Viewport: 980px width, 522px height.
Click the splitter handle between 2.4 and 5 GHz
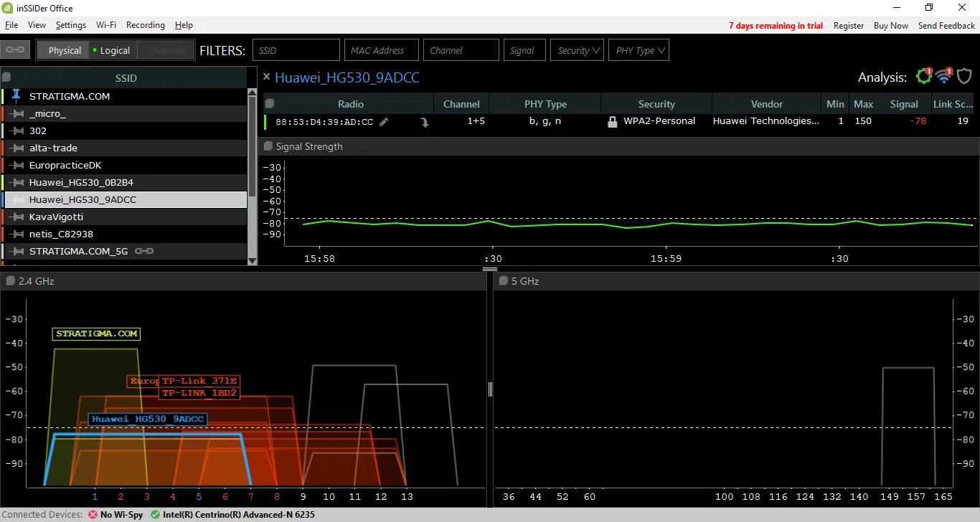pyautogui.click(x=490, y=389)
